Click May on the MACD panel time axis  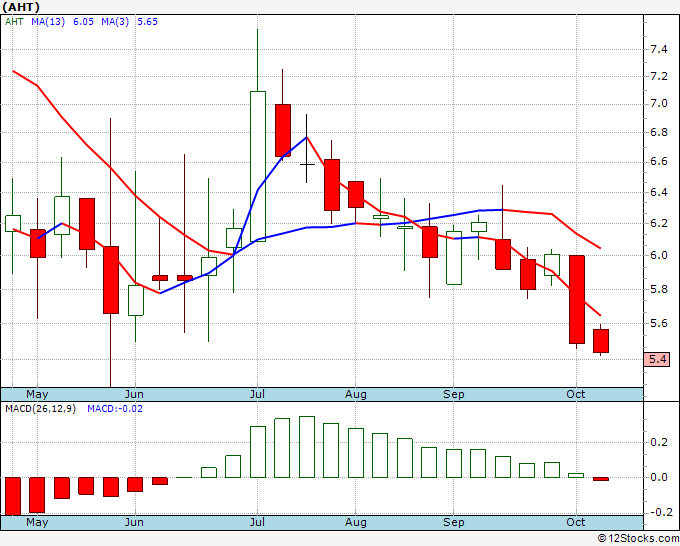(x=37, y=522)
